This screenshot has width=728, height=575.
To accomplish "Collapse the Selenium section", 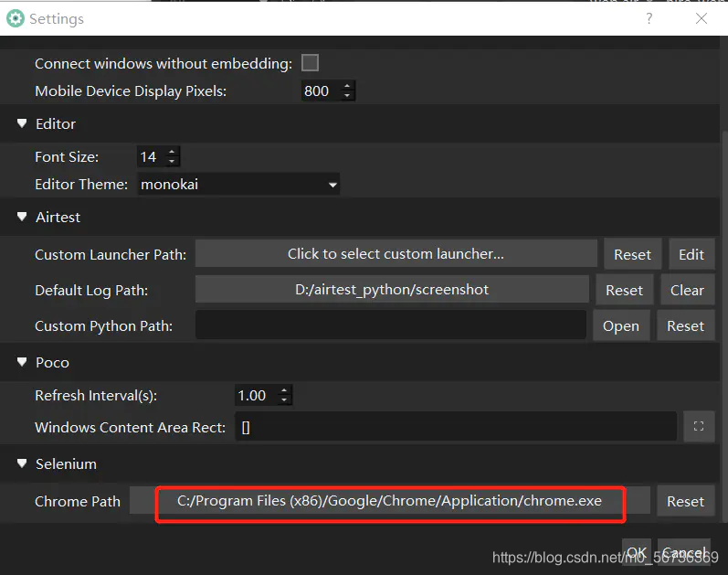I will pyautogui.click(x=22, y=463).
